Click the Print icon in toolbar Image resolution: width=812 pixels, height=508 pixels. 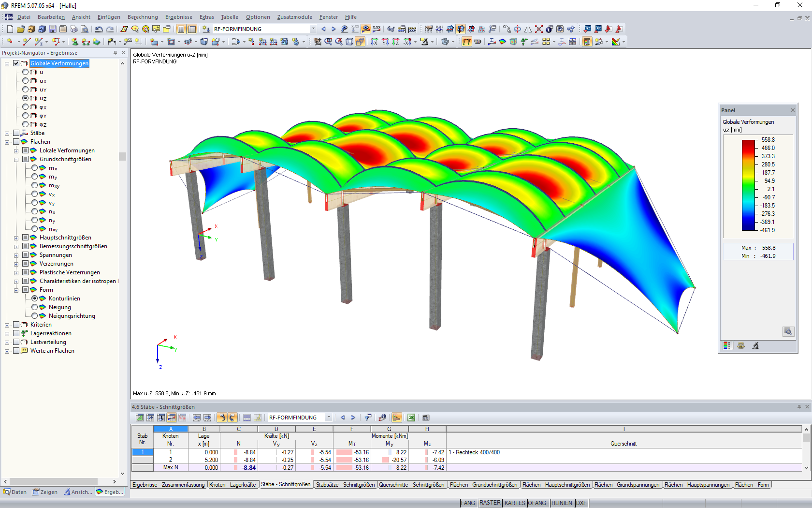(74, 29)
